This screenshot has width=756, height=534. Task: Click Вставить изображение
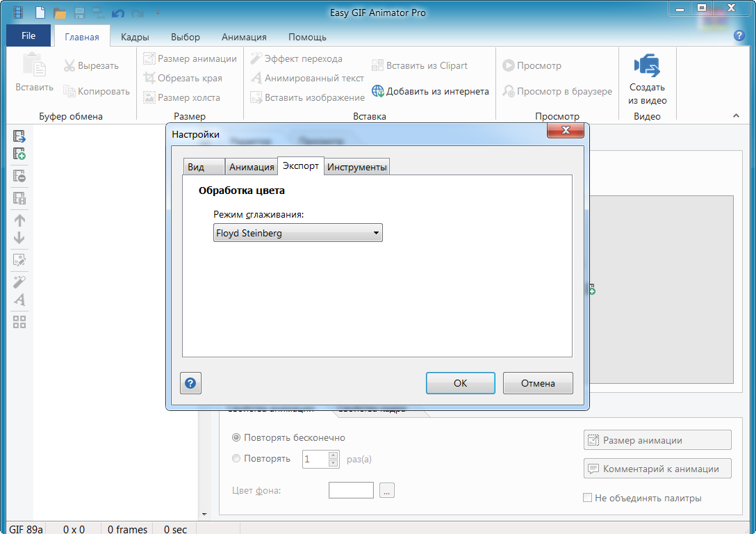pyautogui.click(x=308, y=97)
